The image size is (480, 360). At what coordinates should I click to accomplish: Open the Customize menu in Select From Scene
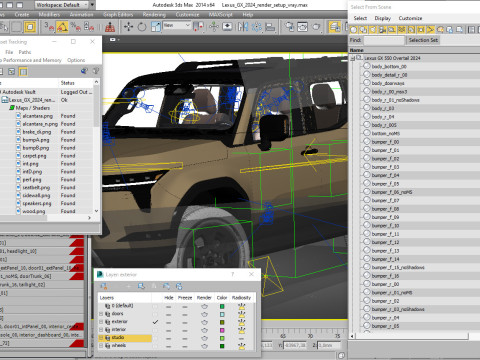pyautogui.click(x=410, y=18)
